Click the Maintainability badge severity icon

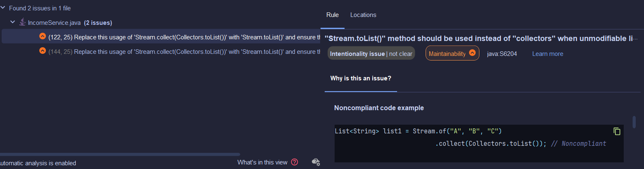point(472,53)
